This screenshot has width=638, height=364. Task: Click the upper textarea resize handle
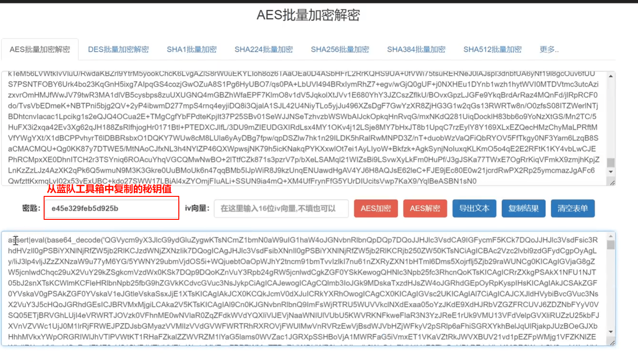(612, 182)
